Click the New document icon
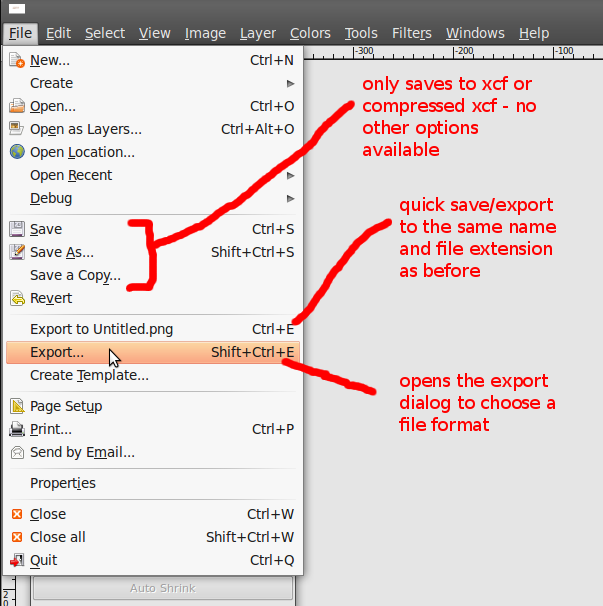Viewport: 603px width, 606px height. point(17,60)
